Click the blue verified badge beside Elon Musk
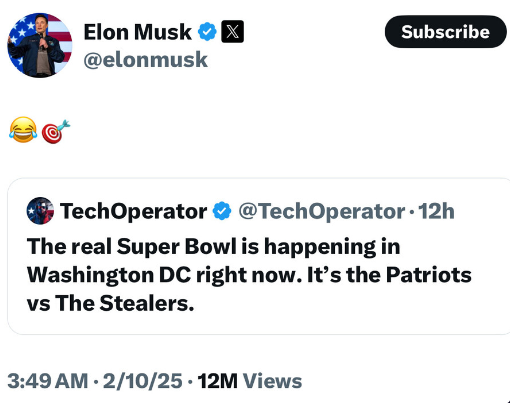This screenshot has height=403, width=510. [x=207, y=32]
